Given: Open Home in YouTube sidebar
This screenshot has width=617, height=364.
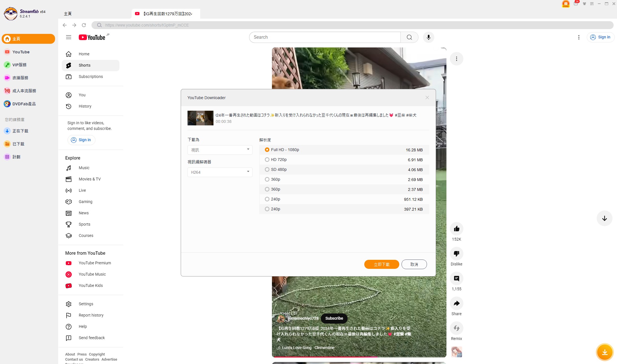Looking at the screenshot, I should (91, 54).
